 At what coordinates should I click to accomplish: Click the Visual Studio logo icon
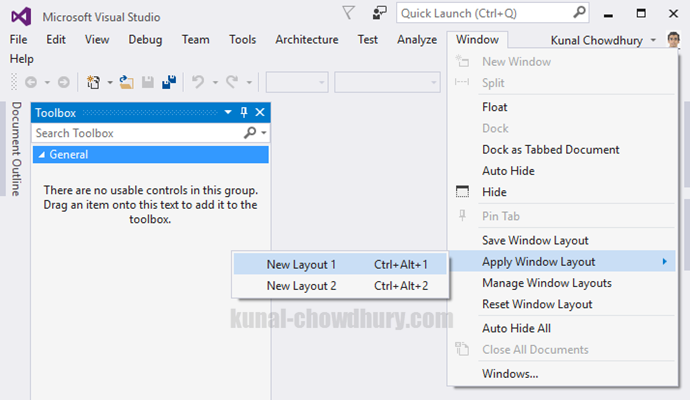tap(21, 17)
